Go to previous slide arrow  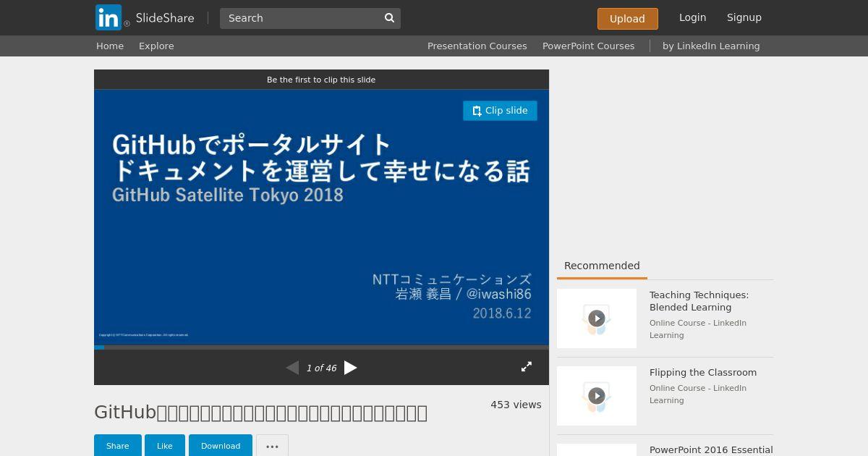[292, 368]
